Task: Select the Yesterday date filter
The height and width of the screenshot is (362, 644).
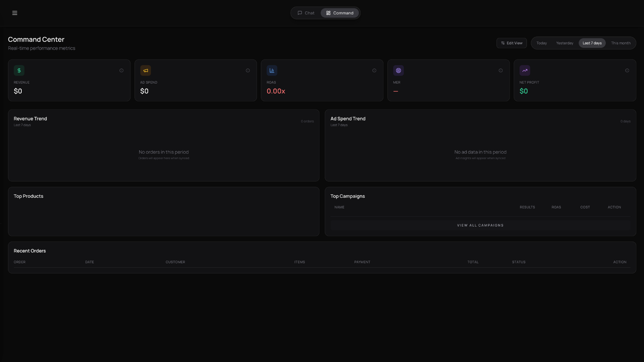Action: (564, 43)
